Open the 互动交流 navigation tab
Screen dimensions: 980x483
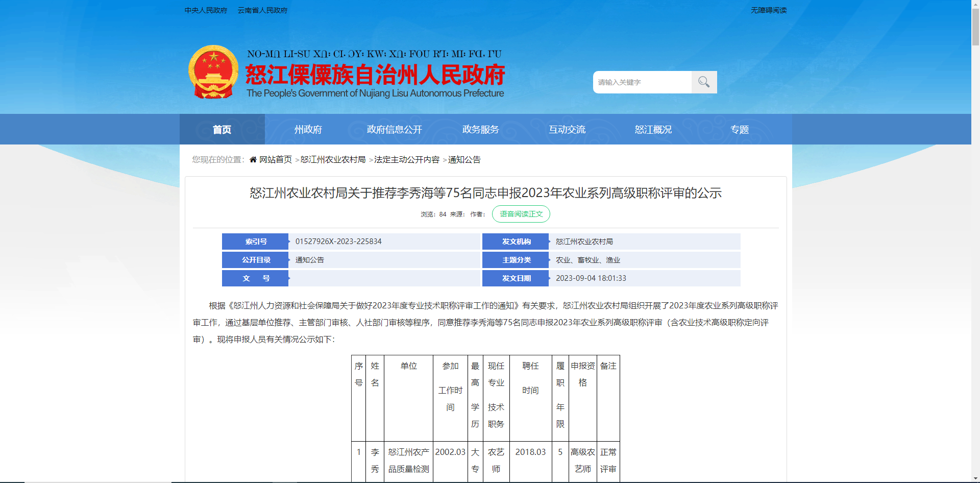[x=567, y=130]
